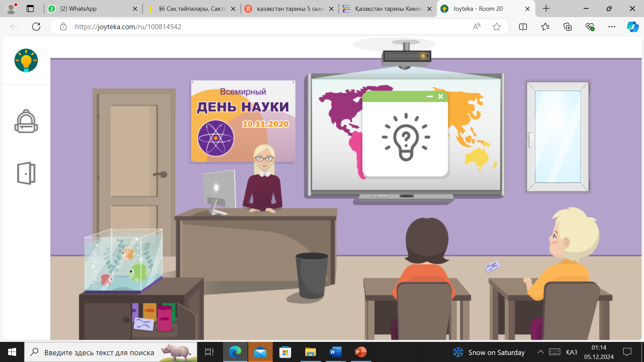Add page to favorites star icon
This screenshot has width=644, height=362.
pos(496,27)
